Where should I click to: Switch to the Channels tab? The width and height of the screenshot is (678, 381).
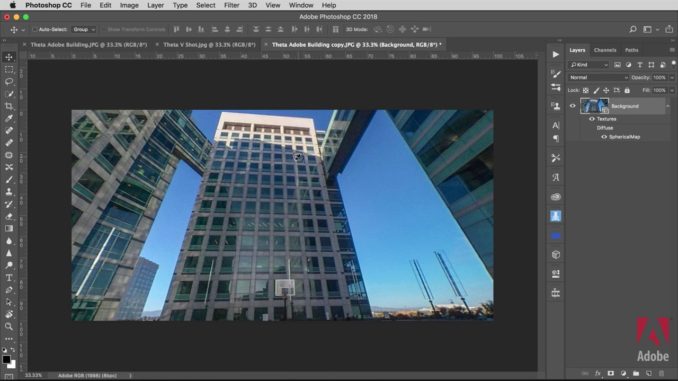[605, 50]
